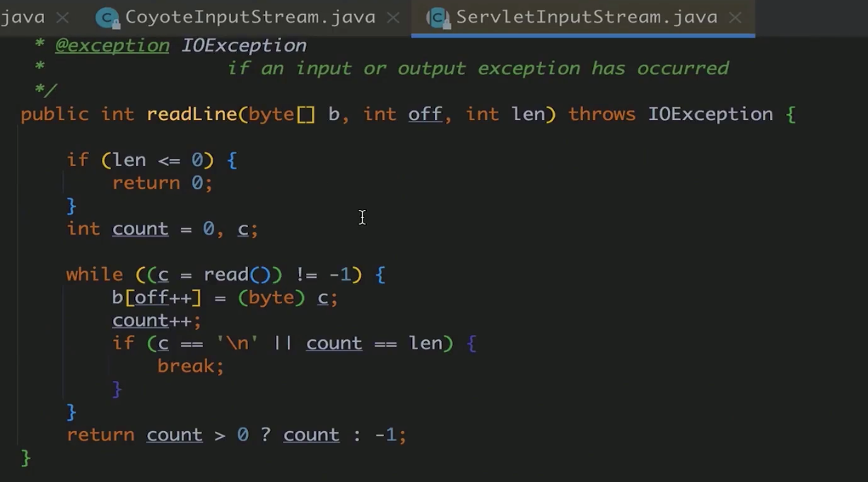The width and height of the screenshot is (868, 482).
Task: Click the closing brace of the while loop
Action: [x=71, y=412]
